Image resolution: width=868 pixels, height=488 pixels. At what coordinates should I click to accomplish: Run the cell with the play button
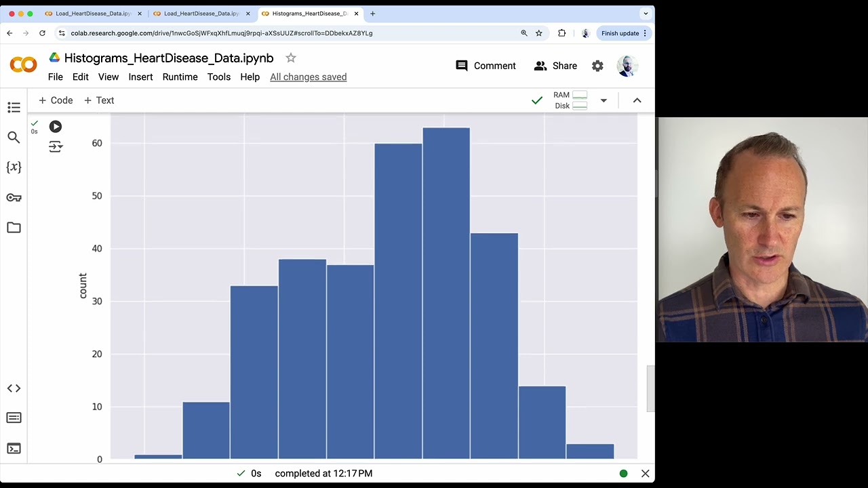[56, 127]
